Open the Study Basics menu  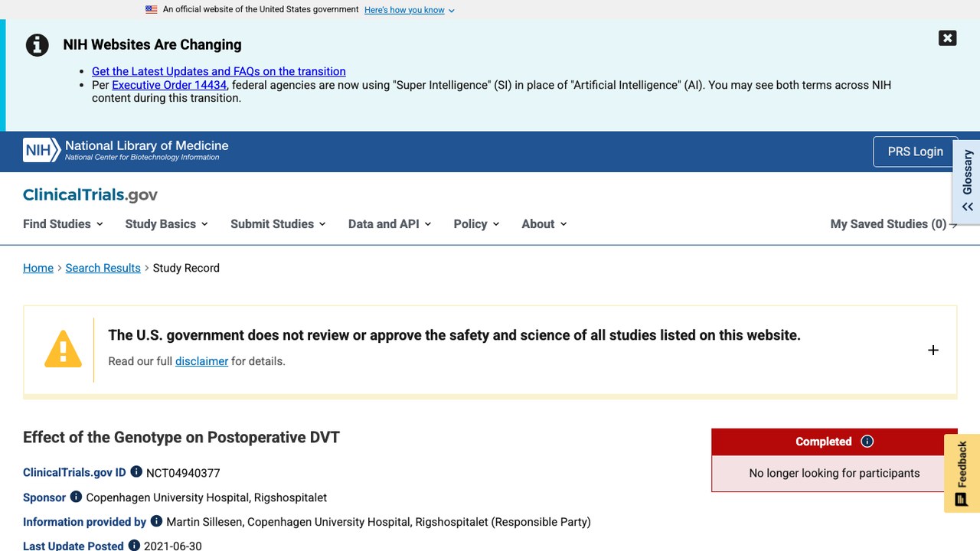167,224
